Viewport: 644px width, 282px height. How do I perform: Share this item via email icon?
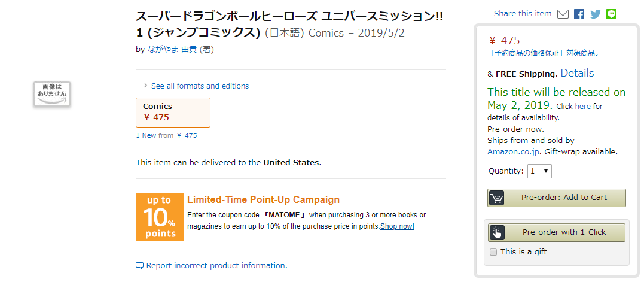pyautogui.click(x=563, y=14)
